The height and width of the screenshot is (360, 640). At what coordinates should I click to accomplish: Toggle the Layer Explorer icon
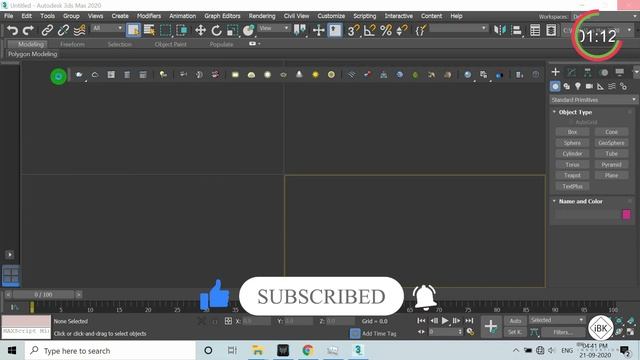coord(551,30)
